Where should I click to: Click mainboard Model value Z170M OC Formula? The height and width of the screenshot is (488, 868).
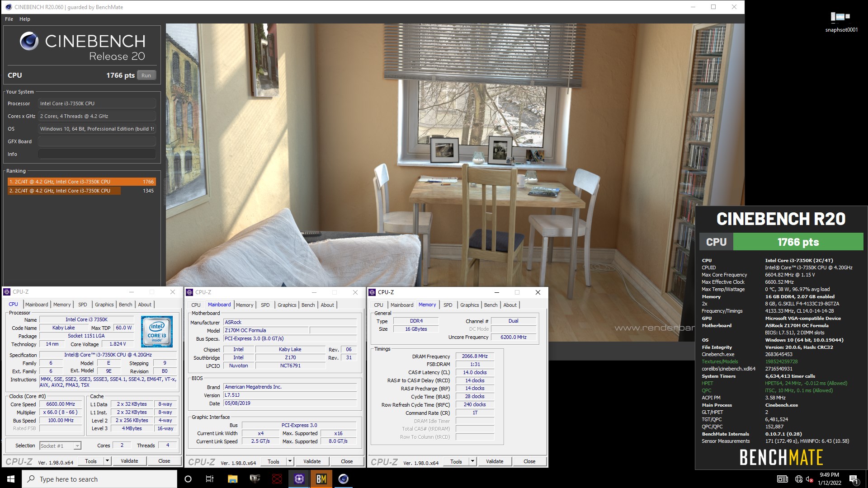click(266, 330)
